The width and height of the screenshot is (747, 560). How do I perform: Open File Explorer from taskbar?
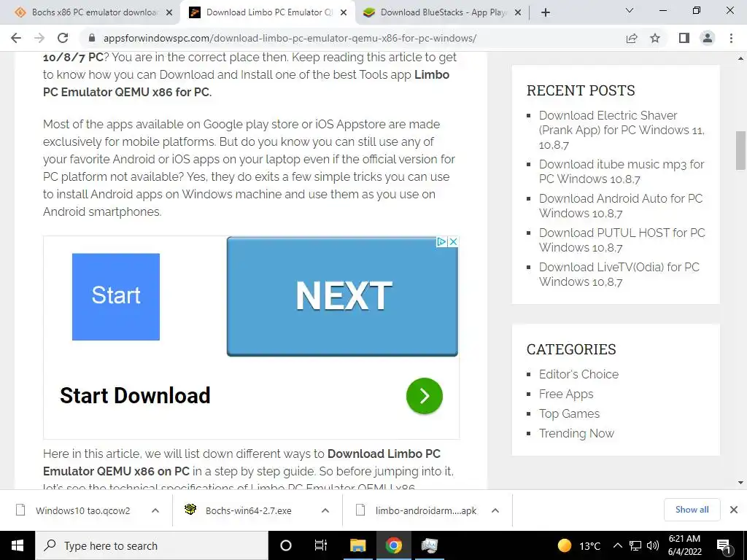357,545
